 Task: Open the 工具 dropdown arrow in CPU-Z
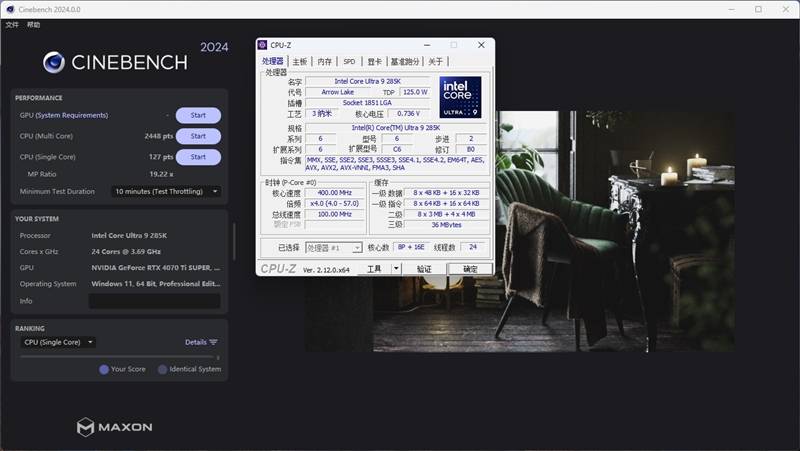click(396, 269)
